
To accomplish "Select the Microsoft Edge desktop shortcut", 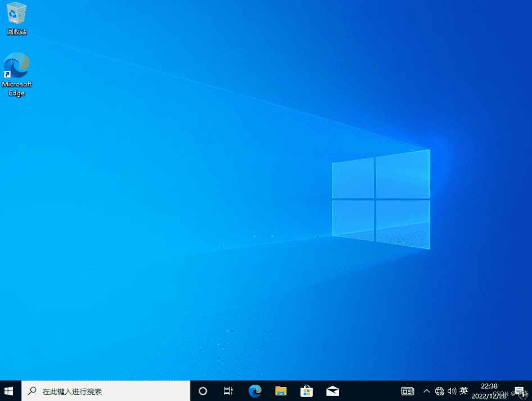I will point(16,66).
